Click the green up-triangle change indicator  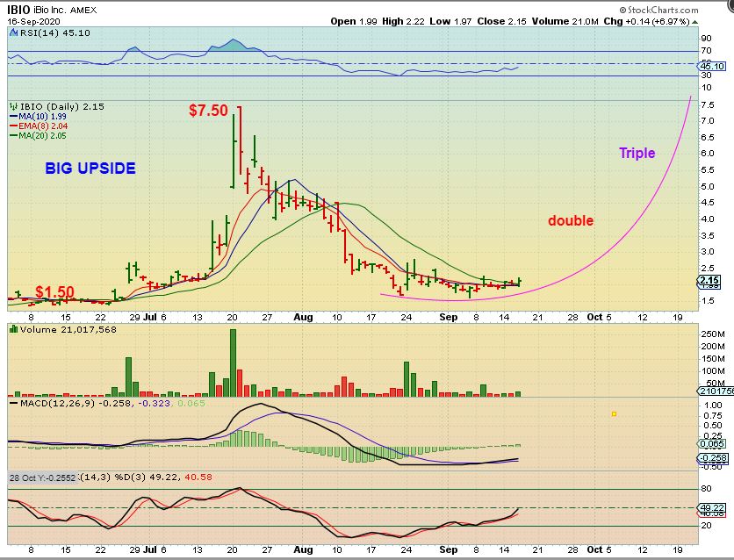pos(695,22)
